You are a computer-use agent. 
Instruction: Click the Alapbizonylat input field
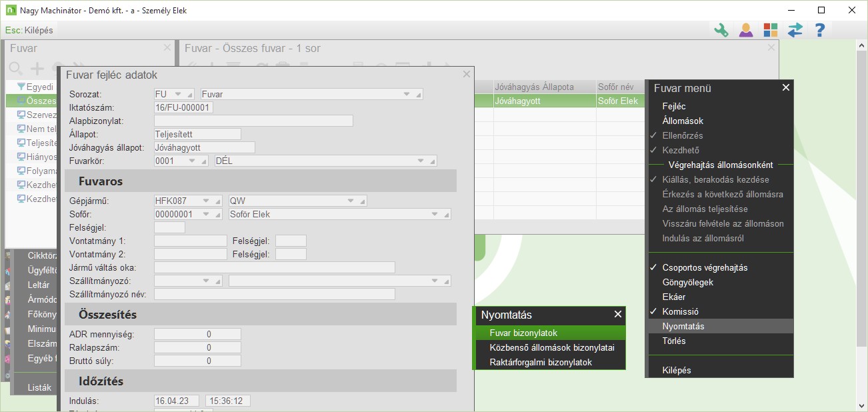click(253, 121)
